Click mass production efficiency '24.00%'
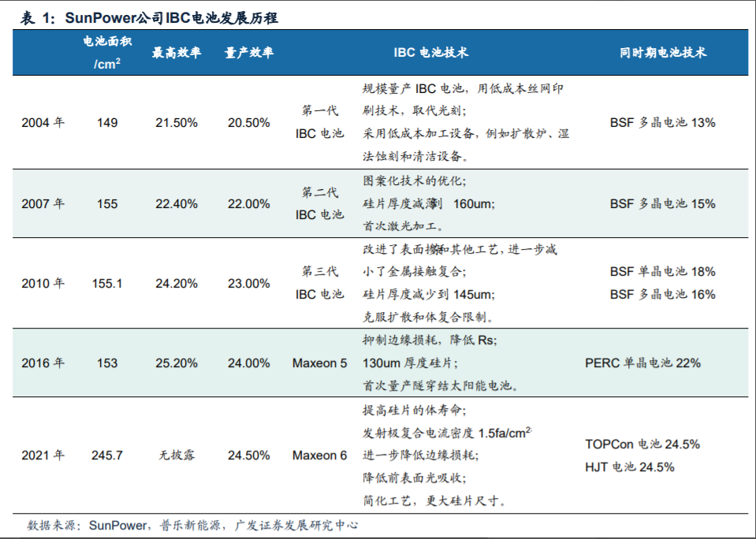 (x=249, y=362)
